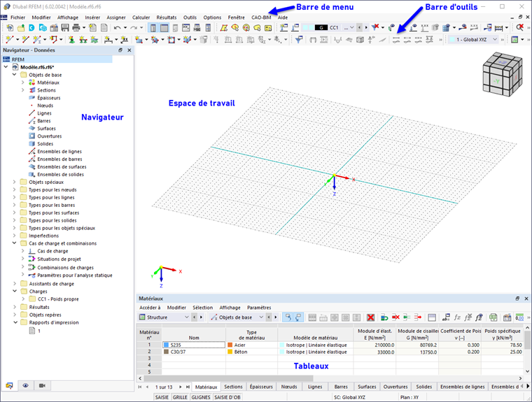Toggle SAISIE D'OB object snap in status bar
This screenshot has height=402, width=532.
227,397
